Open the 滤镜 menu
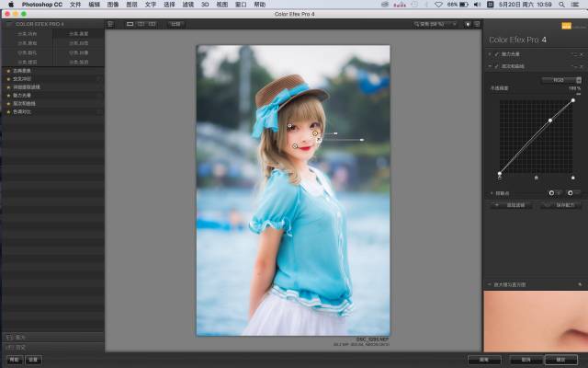This screenshot has height=368, width=588. (x=187, y=5)
